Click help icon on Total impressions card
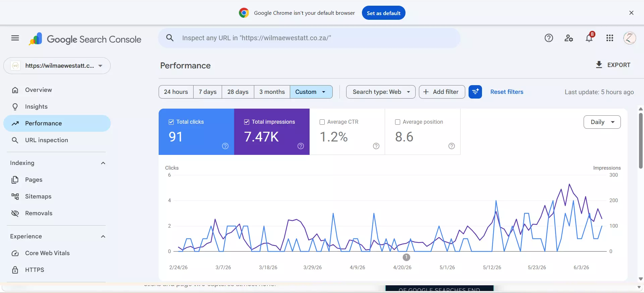This screenshot has width=644, height=293. click(301, 146)
